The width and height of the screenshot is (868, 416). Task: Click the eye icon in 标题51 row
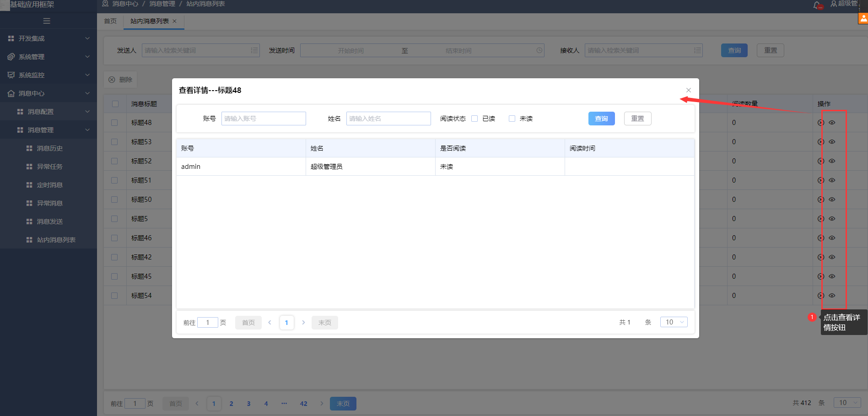click(x=832, y=180)
